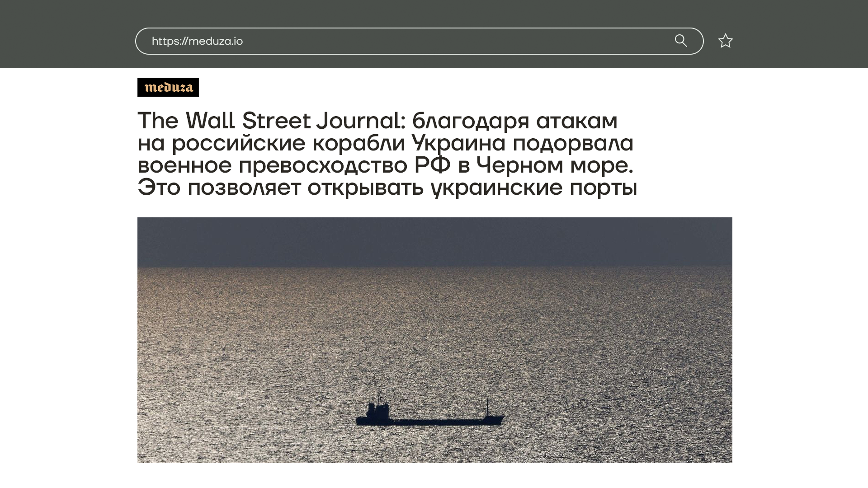The image size is (868, 488).
Task: Click the word "Украина" in headline
Action: click(458, 143)
